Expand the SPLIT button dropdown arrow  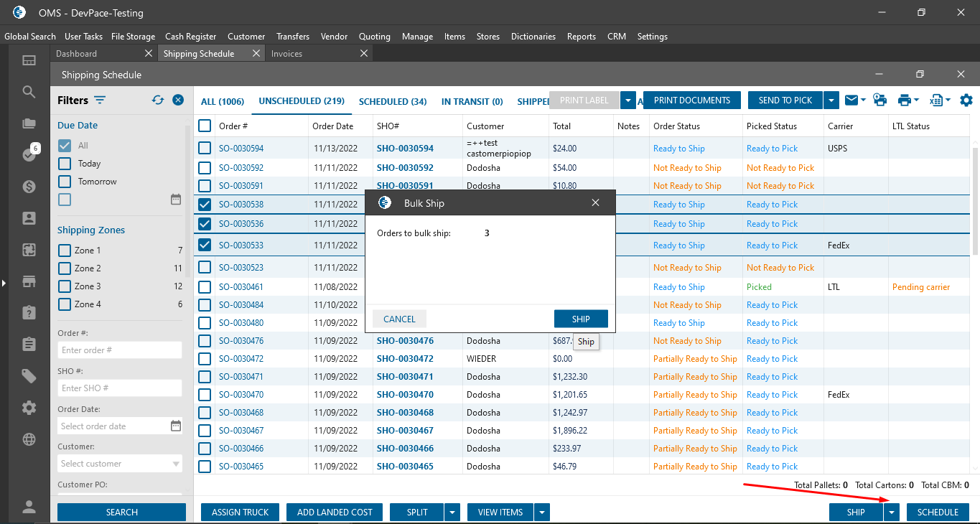452,513
